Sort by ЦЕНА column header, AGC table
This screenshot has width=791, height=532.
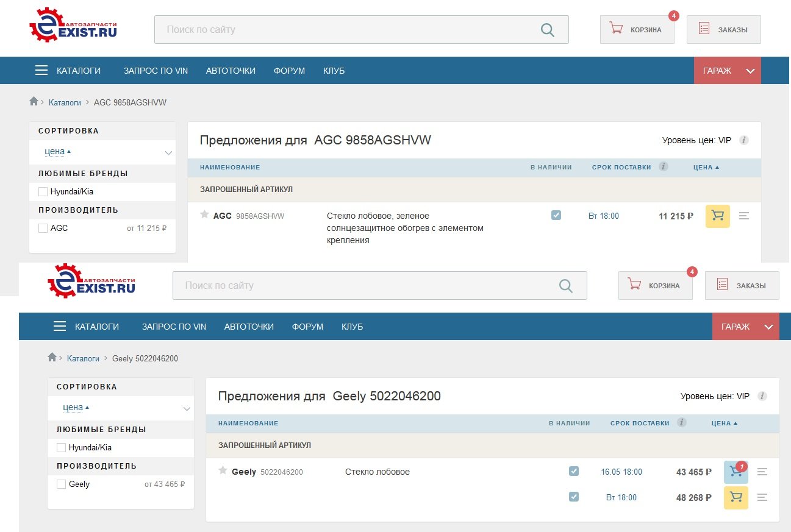(706, 167)
